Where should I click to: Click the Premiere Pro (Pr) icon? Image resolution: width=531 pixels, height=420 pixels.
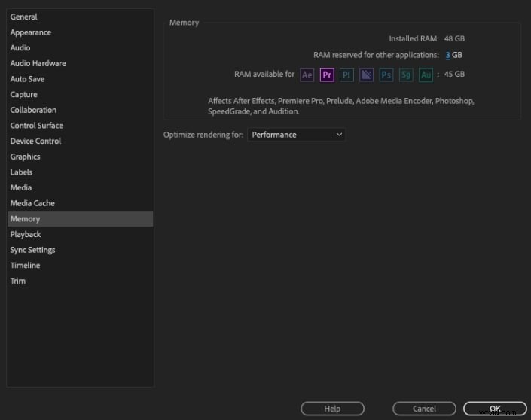click(327, 75)
